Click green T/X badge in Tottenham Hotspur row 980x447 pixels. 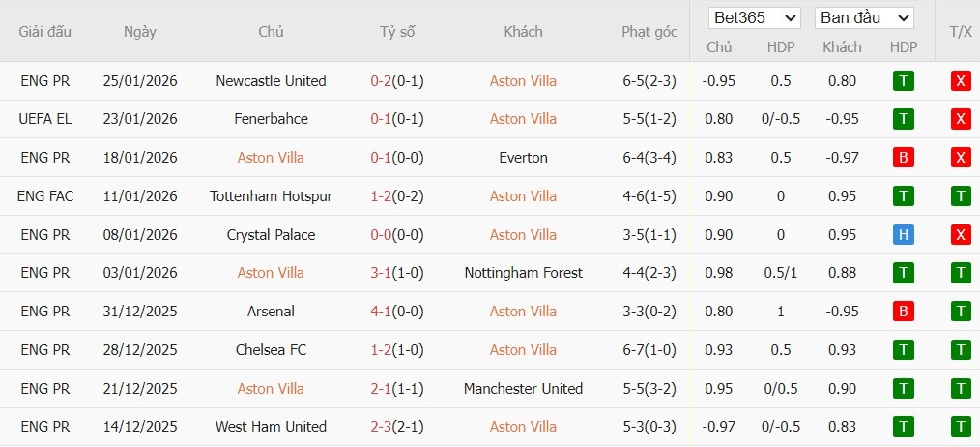961,196
